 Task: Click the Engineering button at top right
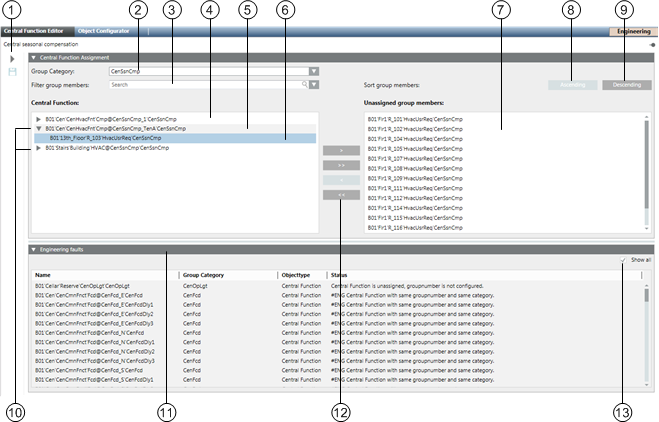(x=632, y=32)
